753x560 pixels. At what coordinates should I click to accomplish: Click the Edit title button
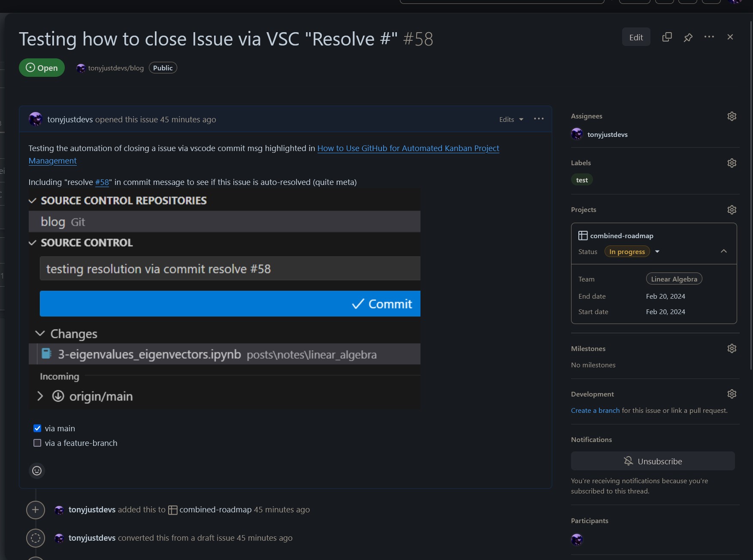pyautogui.click(x=636, y=37)
